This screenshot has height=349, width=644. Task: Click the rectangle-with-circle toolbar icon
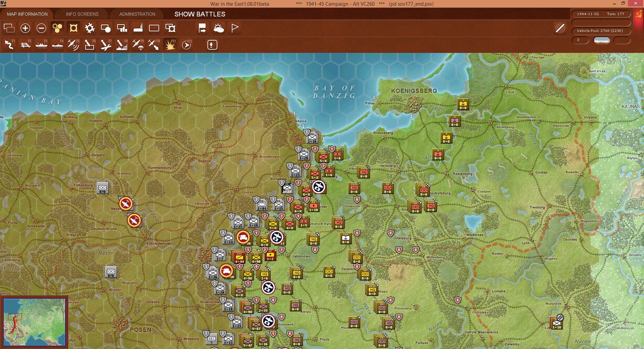(106, 28)
